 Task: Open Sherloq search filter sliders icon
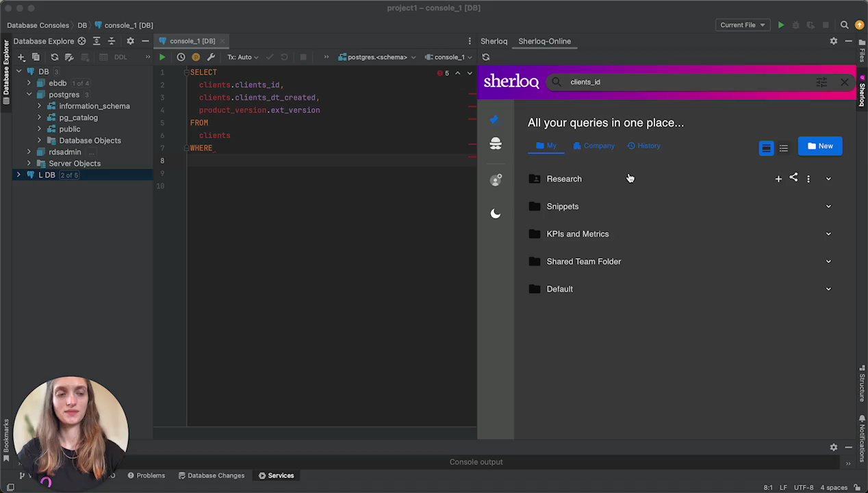tap(821, 82)
